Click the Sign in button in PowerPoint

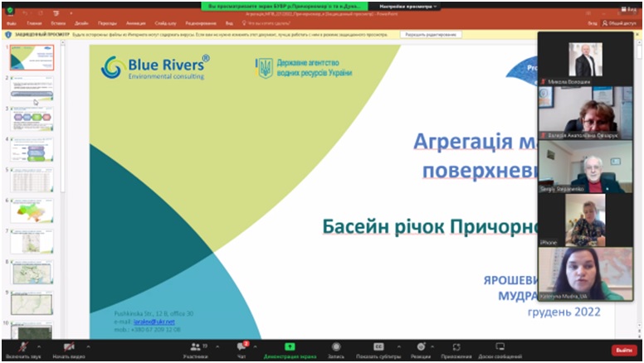point(593,23)
